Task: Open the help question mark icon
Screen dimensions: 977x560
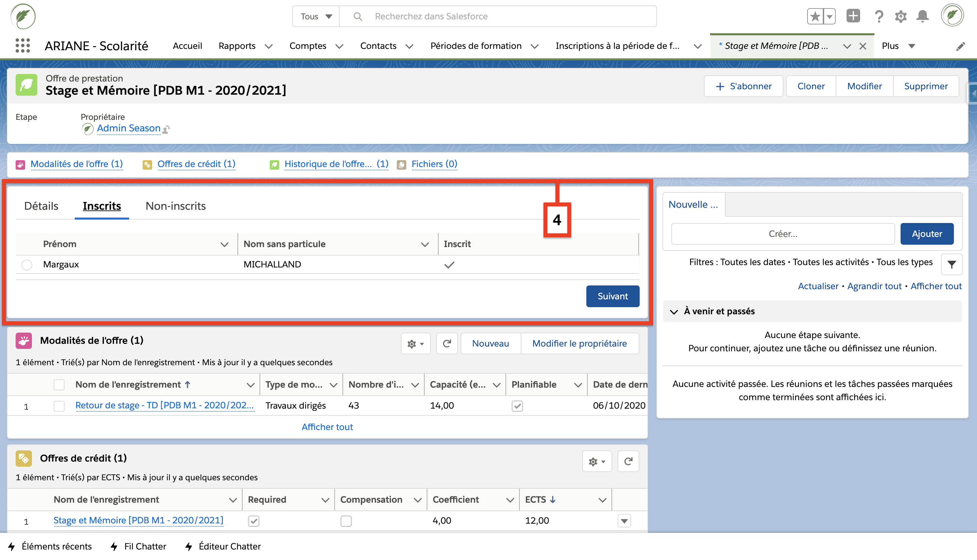Action: pos(878,16)
